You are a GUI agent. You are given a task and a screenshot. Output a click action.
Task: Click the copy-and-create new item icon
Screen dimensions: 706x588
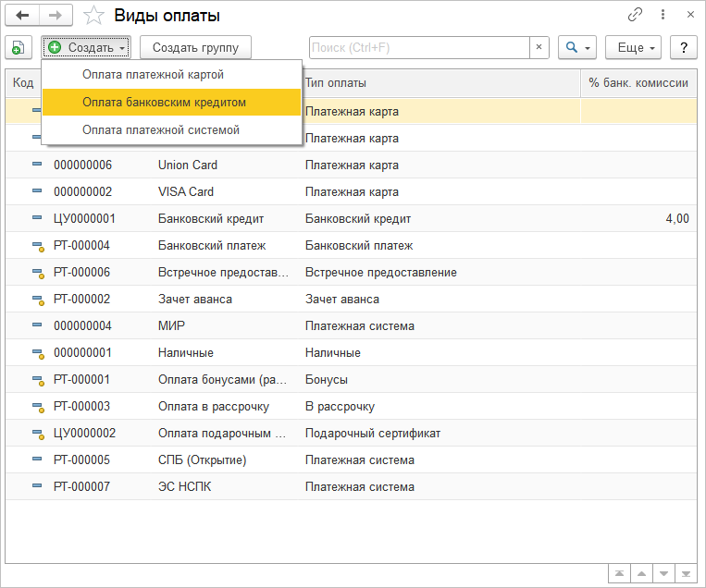click(19, 47)
